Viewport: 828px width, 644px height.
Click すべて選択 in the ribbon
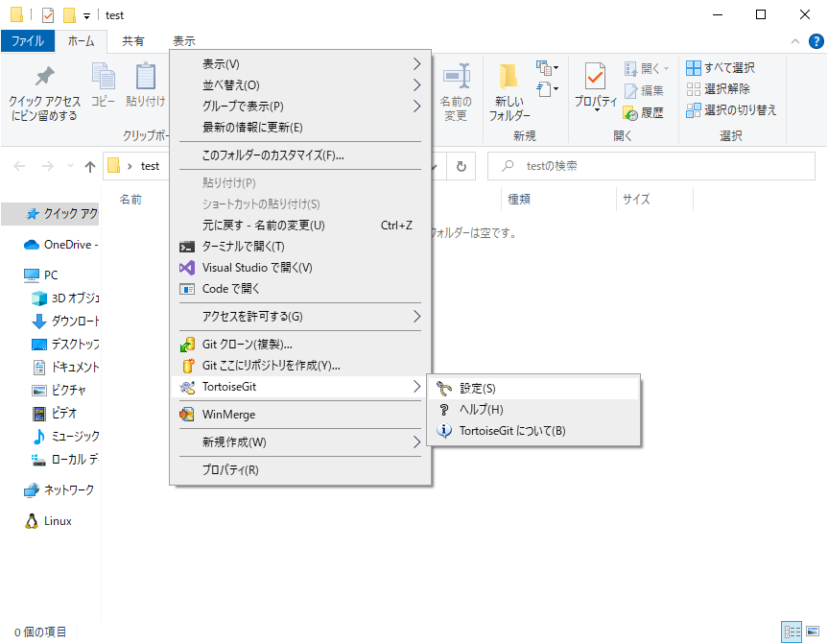(724, 66)
